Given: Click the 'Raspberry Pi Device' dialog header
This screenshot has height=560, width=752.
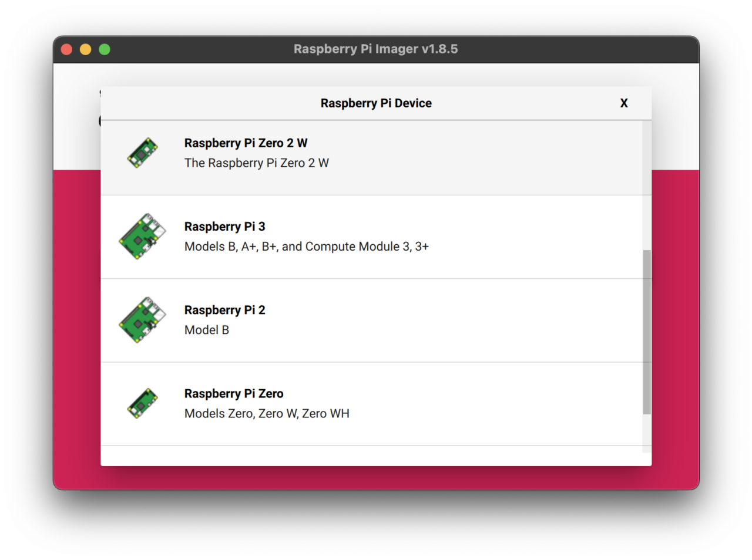Looking at the screenshot, I should (x=375, y=103).
